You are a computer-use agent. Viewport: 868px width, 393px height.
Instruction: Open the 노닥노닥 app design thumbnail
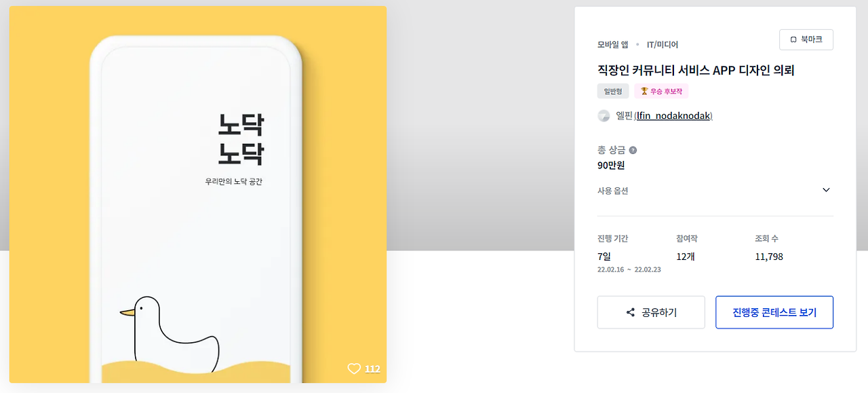point(198,195)
